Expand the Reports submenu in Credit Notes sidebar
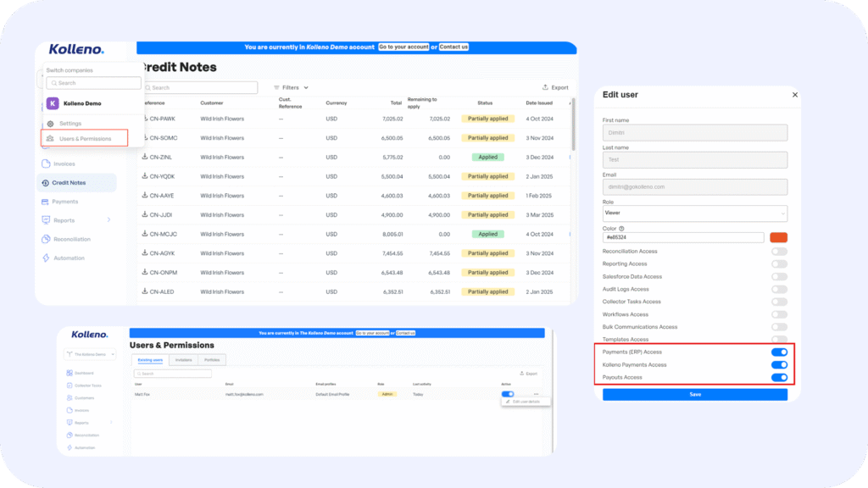This screenshot has width=868, height=488. tap(108, 220)
